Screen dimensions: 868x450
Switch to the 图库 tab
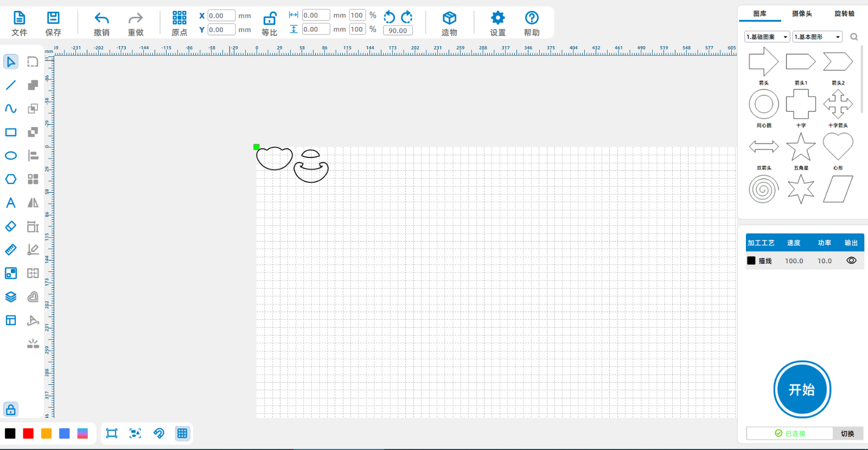(759, 14)
